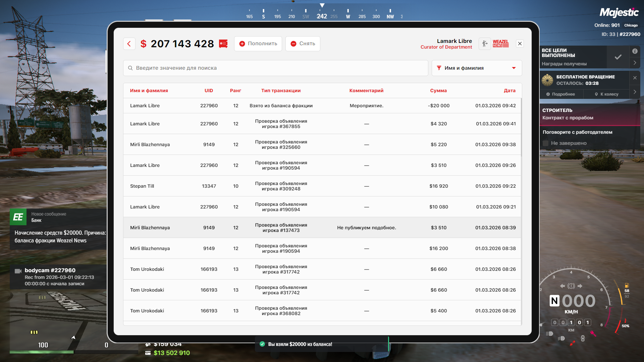Sort by the 'Дата' column header
This screenshot has width=644, height=362.
(509, 90)
